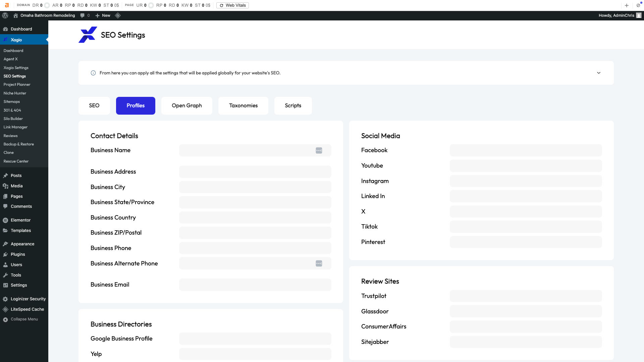This screenshot has height=362, width=644.
Task: Focus the Business Phone input field
Action: pyautogui.click(x=255, y=248)
